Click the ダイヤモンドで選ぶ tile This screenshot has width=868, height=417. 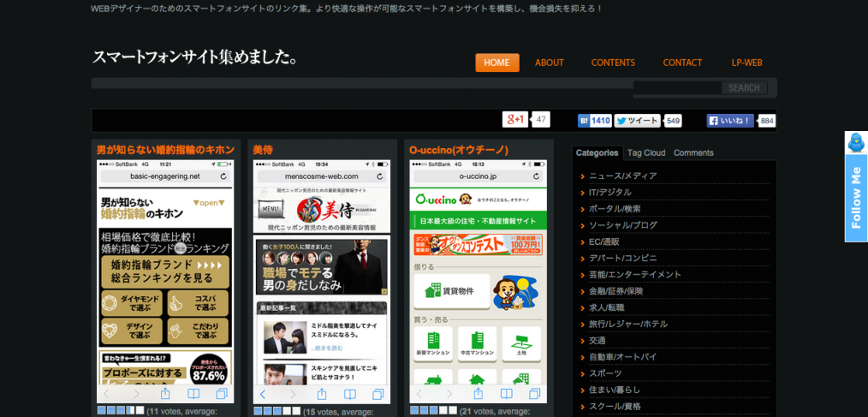click(x=132, y=302)
